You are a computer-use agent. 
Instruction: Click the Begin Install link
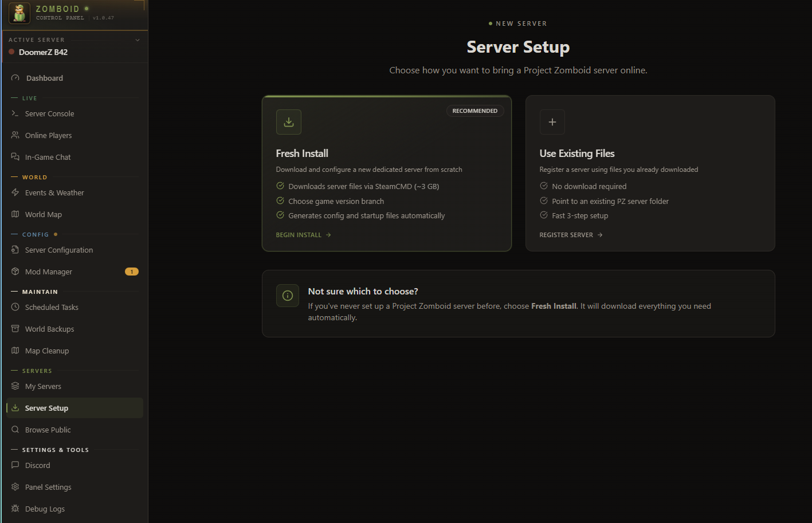[304, 235]
